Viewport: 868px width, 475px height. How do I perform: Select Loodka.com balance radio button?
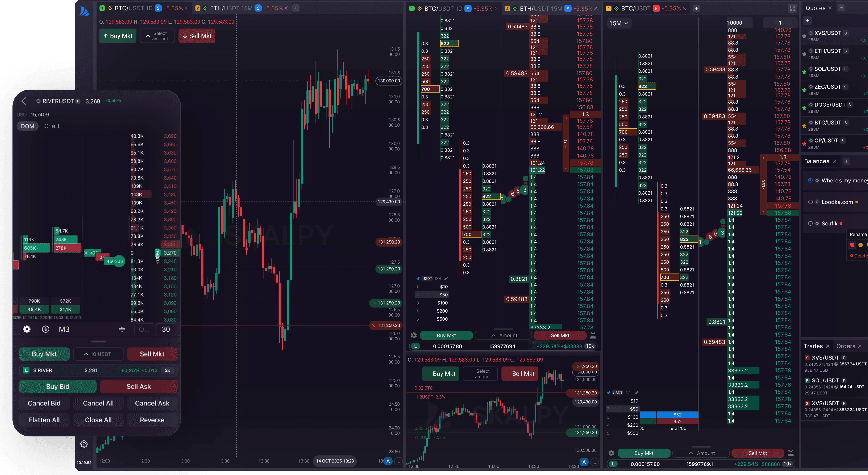pyautogui.click(x=810, y=202)
